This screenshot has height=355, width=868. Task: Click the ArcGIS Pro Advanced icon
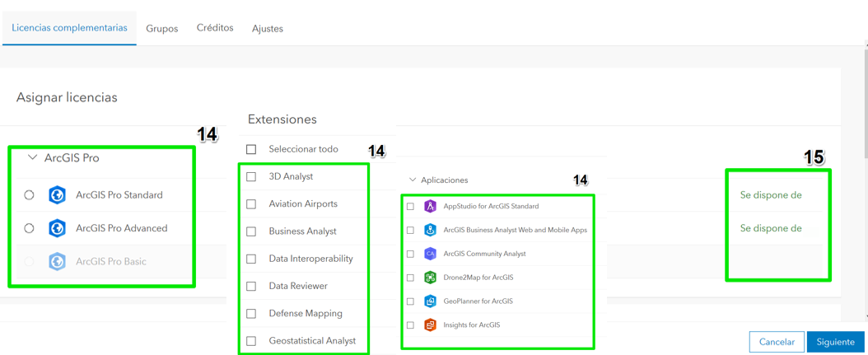57,228
